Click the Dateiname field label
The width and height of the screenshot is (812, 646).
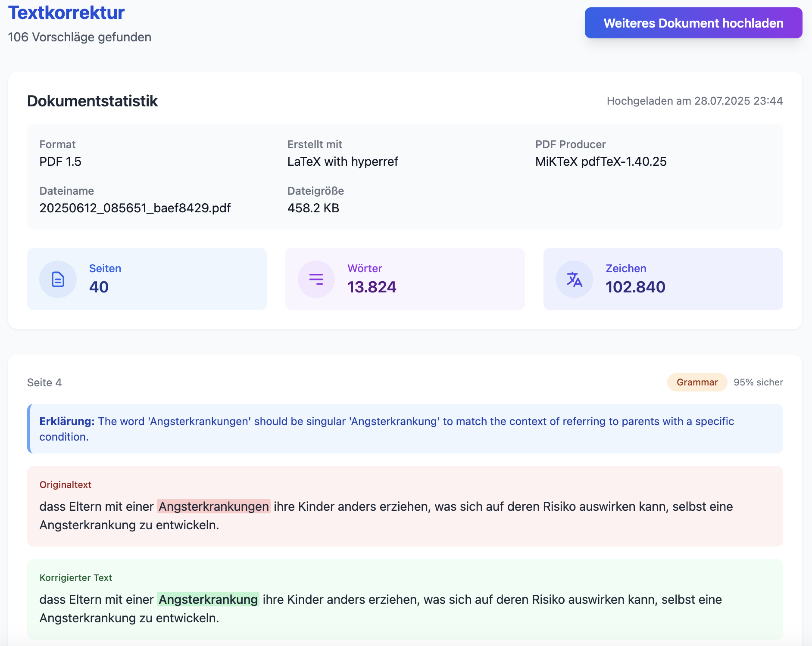tap(67, 191)
